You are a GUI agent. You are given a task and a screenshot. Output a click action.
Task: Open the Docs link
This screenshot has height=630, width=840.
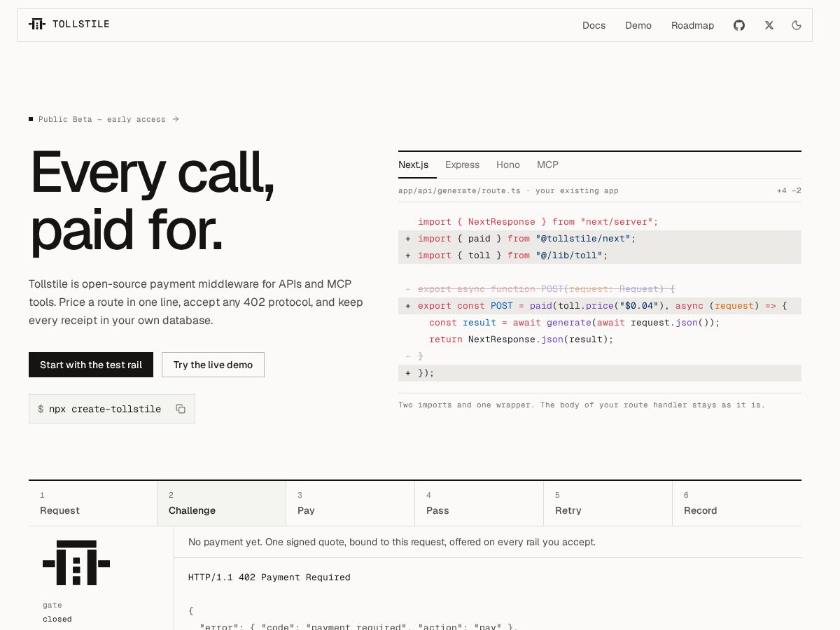[594, 25]
